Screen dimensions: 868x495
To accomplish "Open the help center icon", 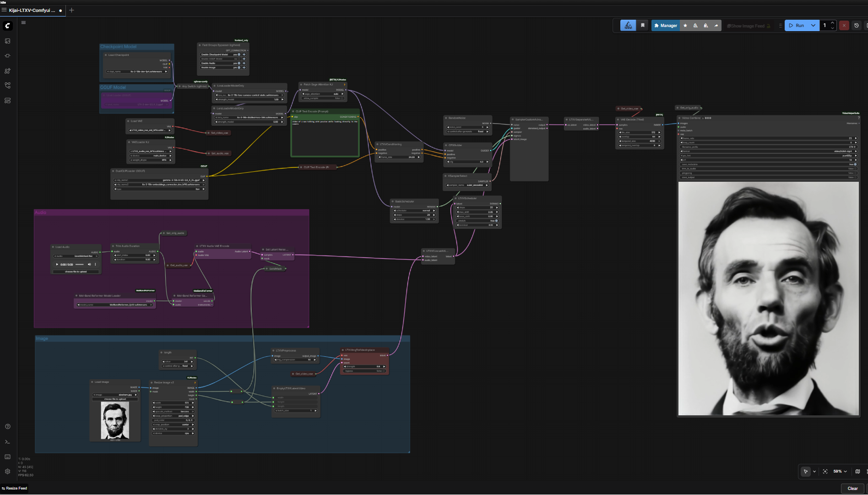I will [x=8, y=427].
